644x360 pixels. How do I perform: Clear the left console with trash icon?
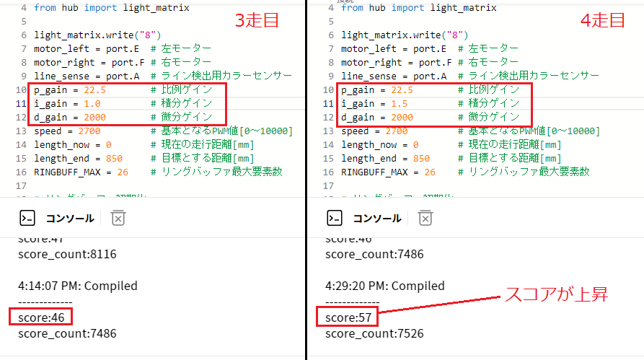(x=119, y=218)
